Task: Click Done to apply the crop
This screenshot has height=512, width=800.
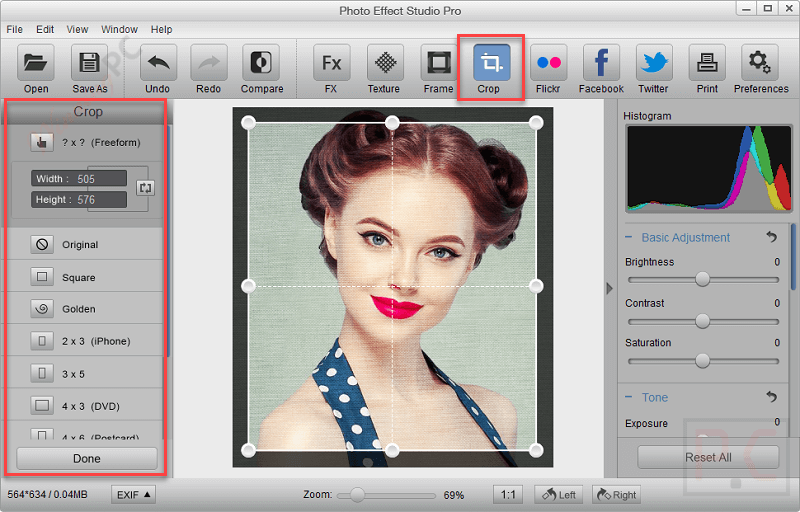Action: tap(87, 458)
